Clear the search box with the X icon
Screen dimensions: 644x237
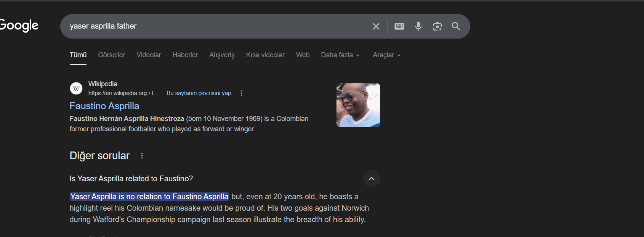pos(376,26)
